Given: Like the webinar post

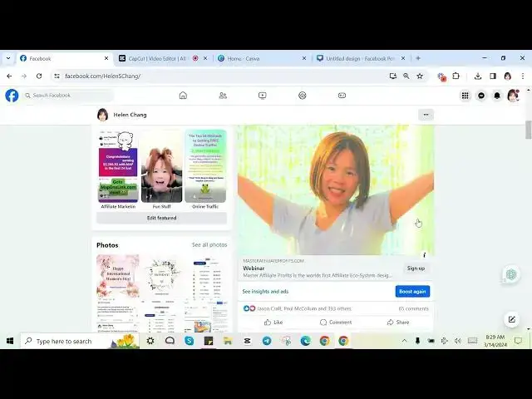Looking at the screenshot, I should [273, 322].
